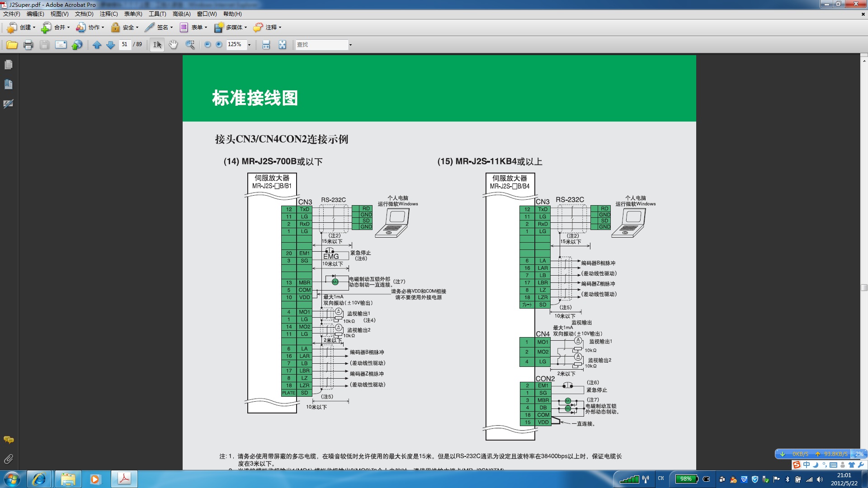Go to next page arrow
The image size is (868, 488).
[x=110, y=45]
